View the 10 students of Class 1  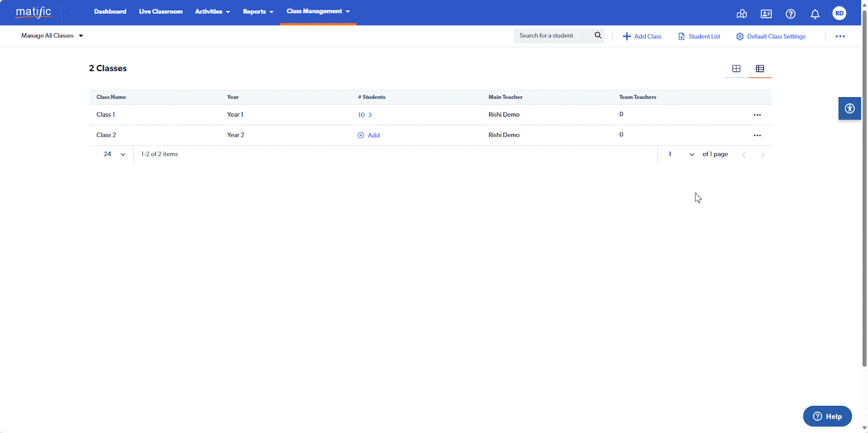[365, 115]
